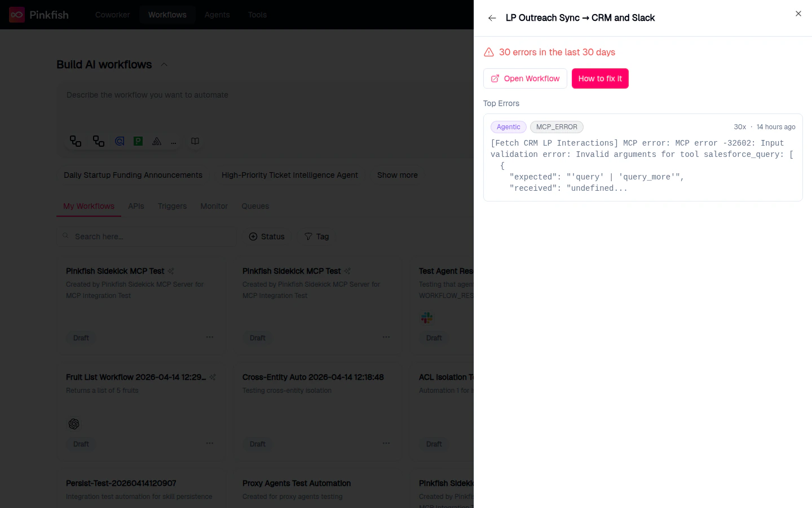The width and height of the screenshot is (812, 508).
Task: Click the blue Q integration icon
Action: click(x=120, y=141)
